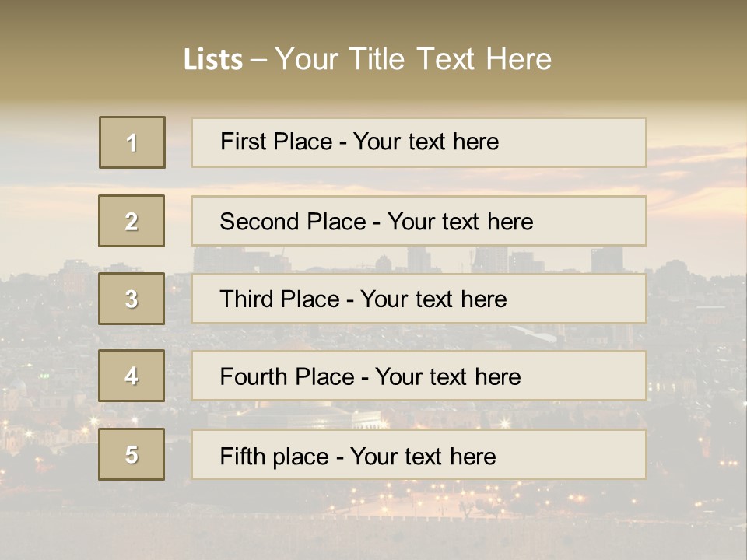Select the "Second Place" text in the list
This screenshot has height=560, width=747.
pos(293,222)
